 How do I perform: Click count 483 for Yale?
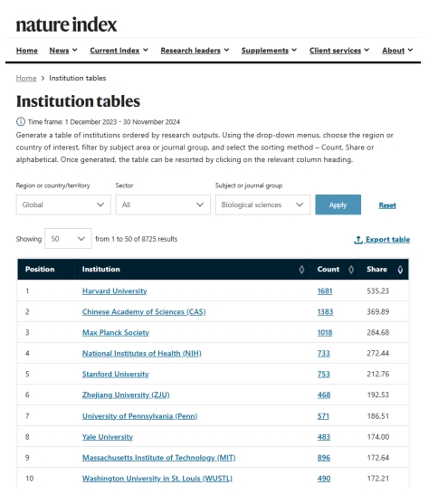point(323,437)
